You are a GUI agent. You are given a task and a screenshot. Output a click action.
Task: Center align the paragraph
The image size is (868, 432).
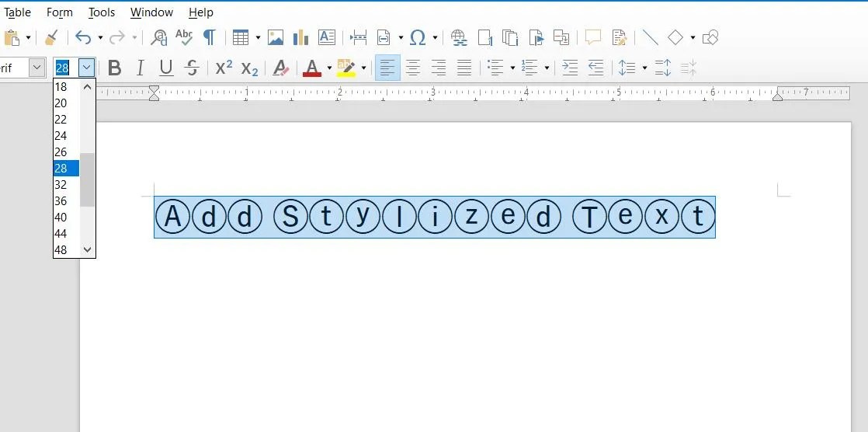tap(413, 68)
